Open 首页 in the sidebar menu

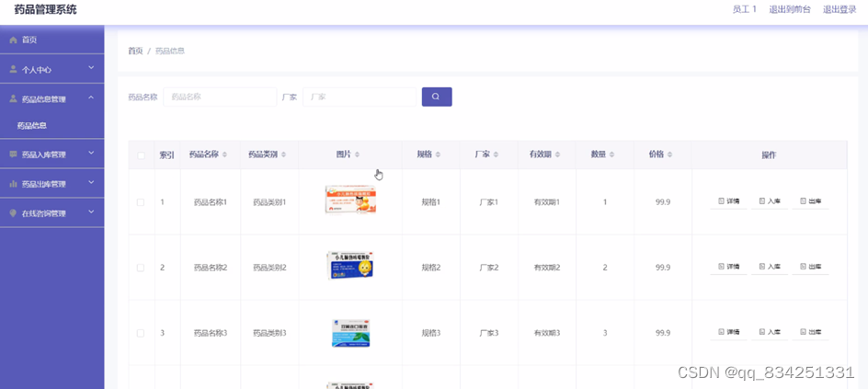click(x=52, y=40)
